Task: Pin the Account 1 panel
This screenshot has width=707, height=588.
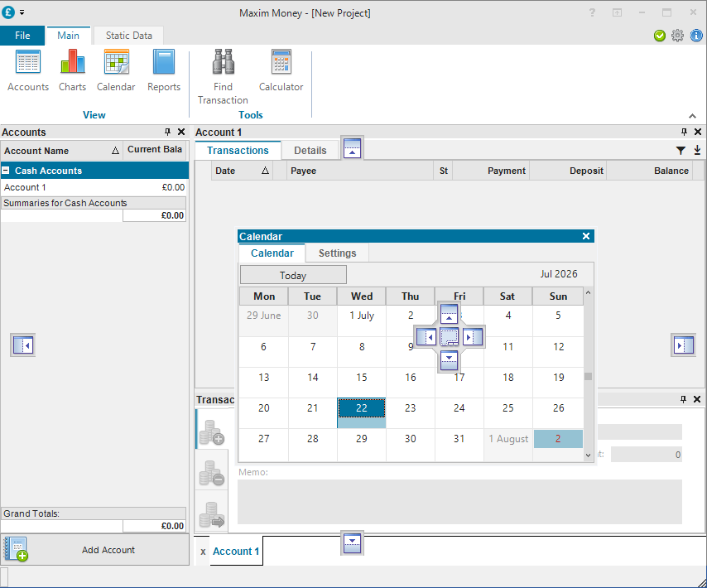Action: tap(684, 132)
